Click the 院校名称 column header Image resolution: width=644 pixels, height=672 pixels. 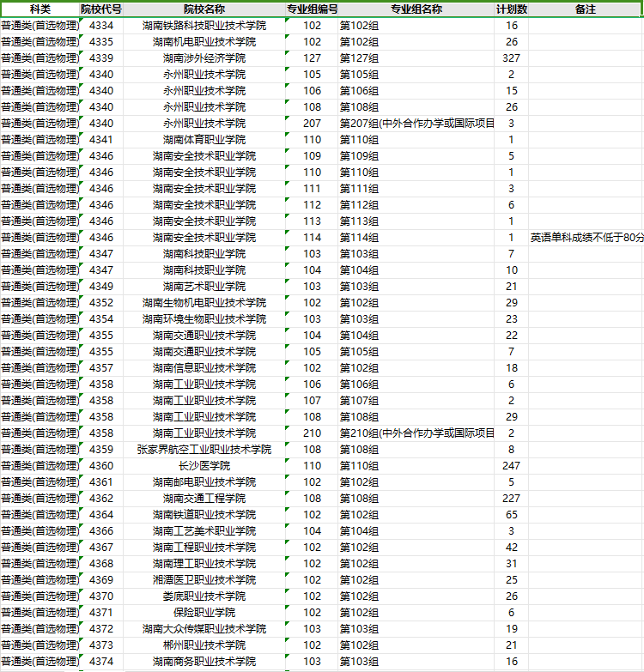[x=204, y=9]
